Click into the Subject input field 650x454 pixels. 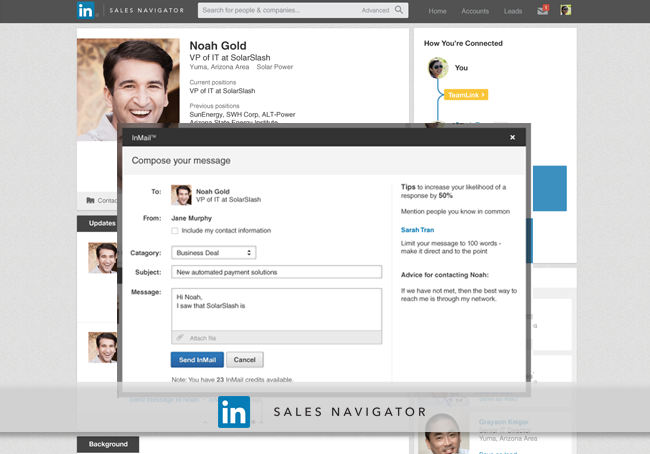[276, 272]
